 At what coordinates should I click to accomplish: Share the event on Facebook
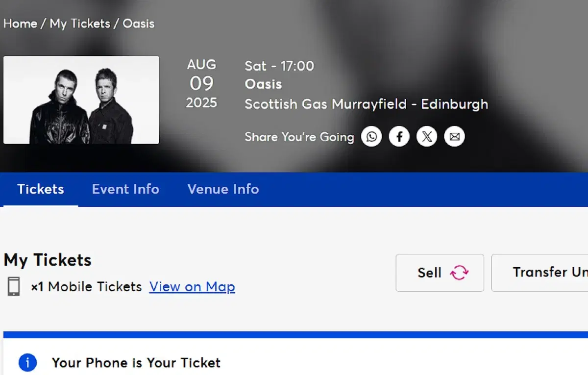tap(399, 137)
